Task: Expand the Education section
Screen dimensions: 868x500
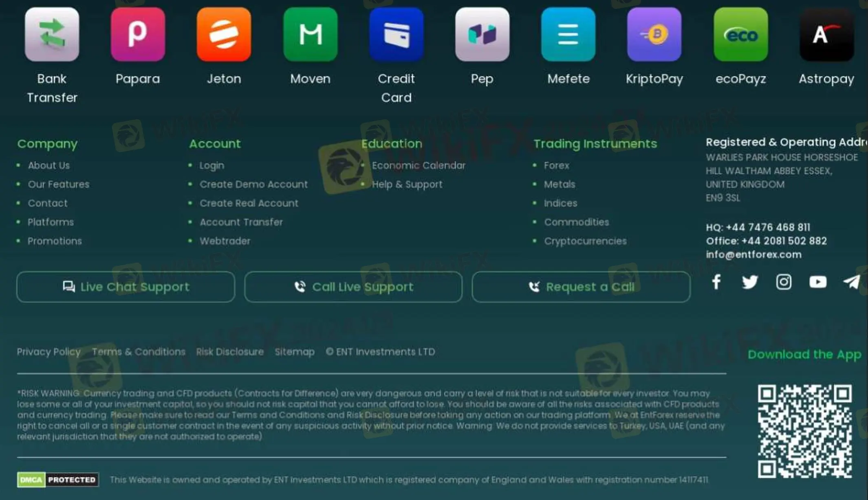Action: 392,143
